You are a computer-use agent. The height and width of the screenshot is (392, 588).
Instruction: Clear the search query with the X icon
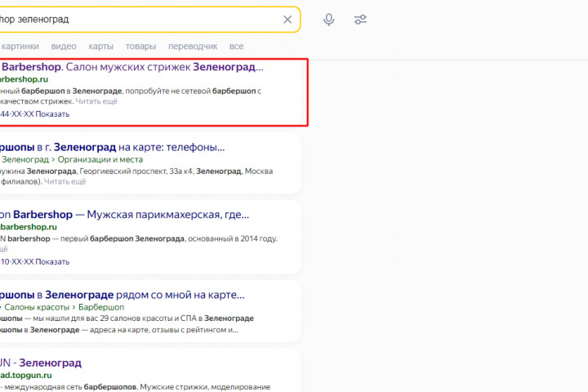click(287, 20)
